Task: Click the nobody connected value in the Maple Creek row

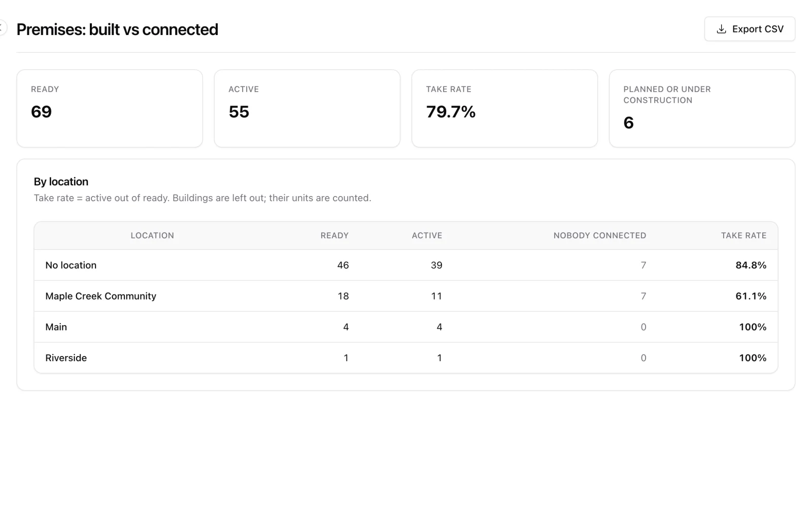Action: (644, 296)
